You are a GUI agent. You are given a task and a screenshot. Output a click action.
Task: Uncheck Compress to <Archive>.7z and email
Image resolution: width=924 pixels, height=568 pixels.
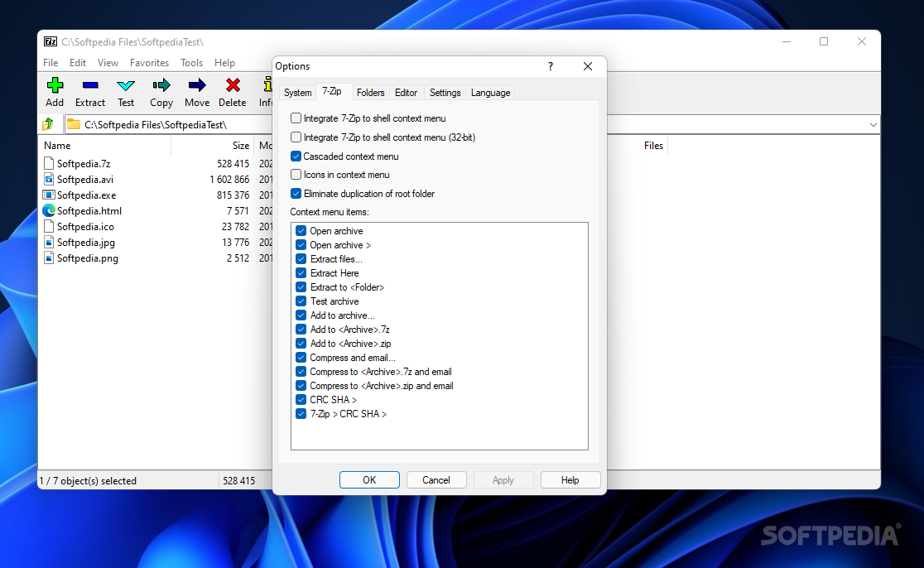[301, 372]
